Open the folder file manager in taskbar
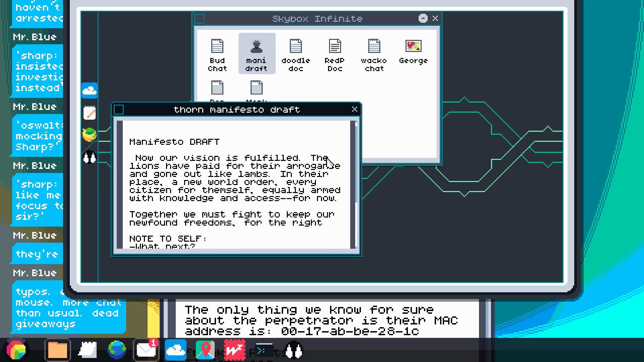The height and width of the screenshot is (362, 644). click(57, 350)
